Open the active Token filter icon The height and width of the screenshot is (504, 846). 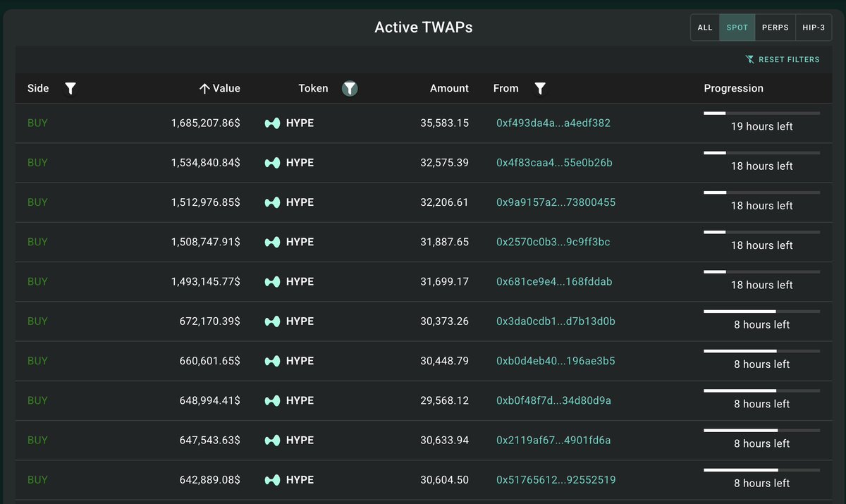point(350,88)
